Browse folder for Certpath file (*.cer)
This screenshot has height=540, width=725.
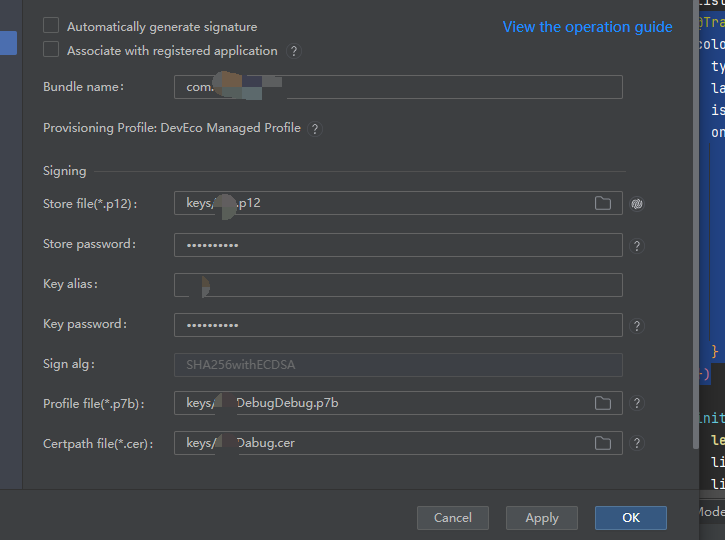(603, 443)
